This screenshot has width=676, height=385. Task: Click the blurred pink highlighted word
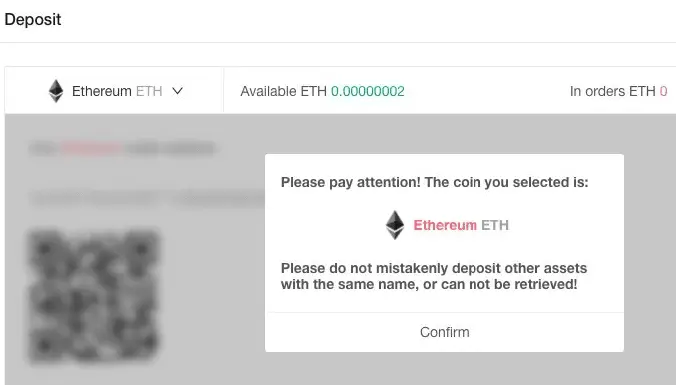point(91,149)
